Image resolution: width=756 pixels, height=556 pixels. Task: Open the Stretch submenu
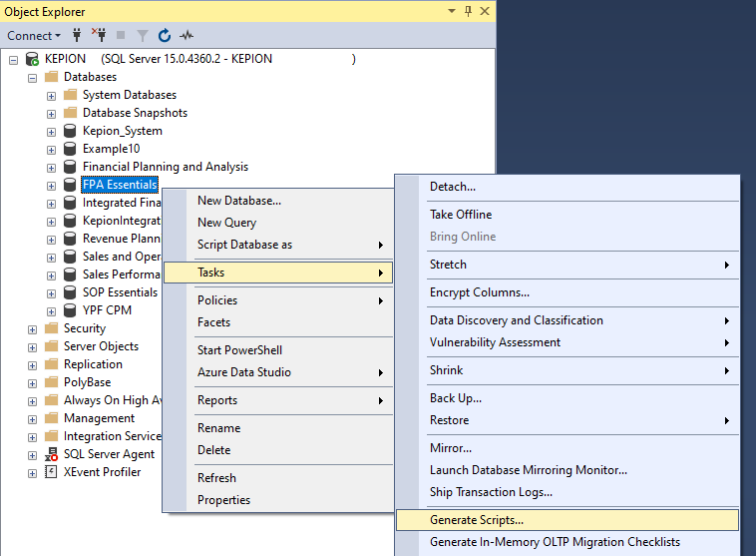567,265
